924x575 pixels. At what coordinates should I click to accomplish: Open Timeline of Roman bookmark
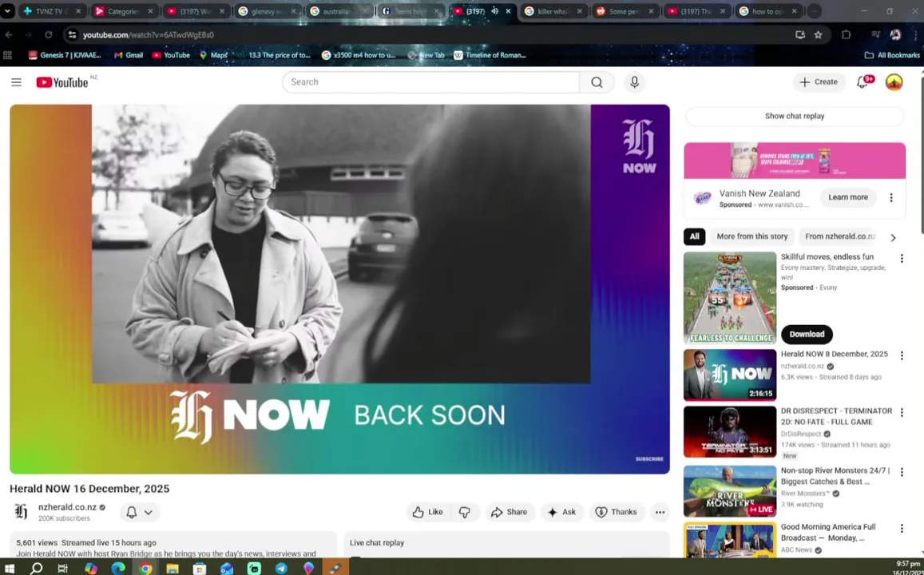(x=490, y=55)
